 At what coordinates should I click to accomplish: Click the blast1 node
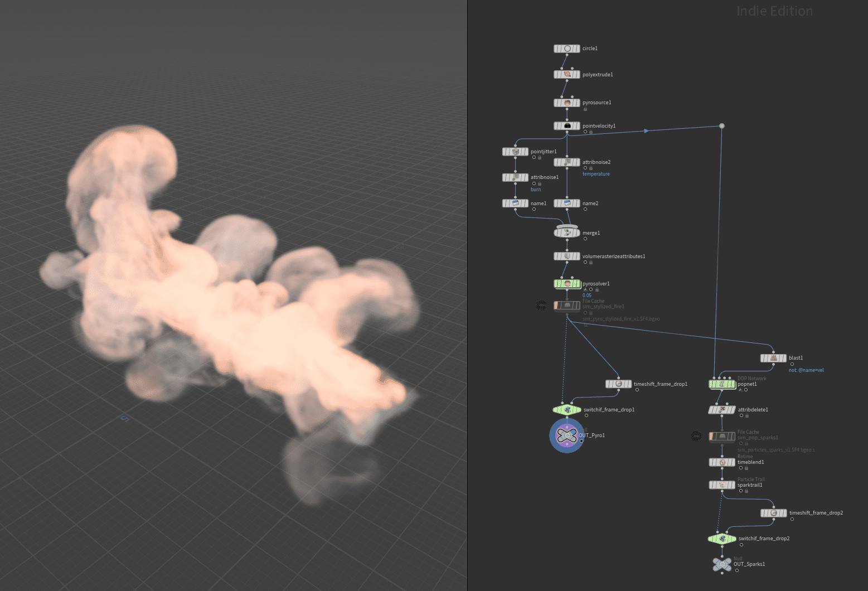click(x=774, y=358)
